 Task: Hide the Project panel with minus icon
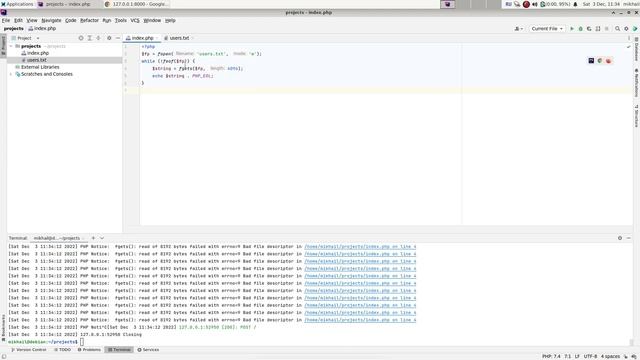(x=118, y=38)
